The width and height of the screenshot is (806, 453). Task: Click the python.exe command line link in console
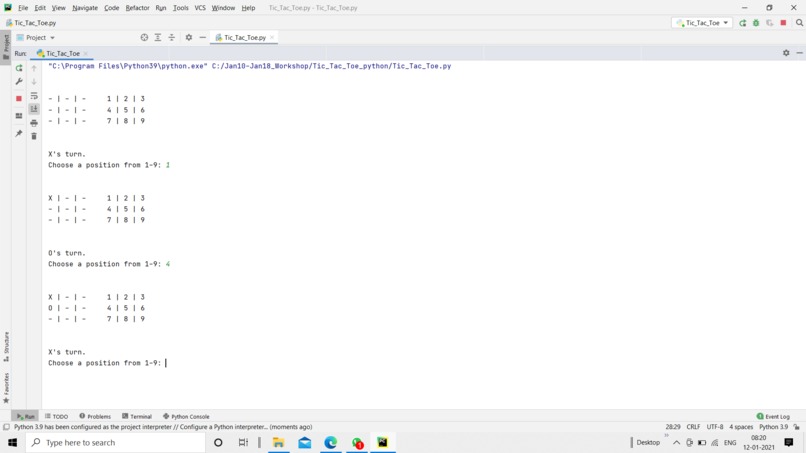(249, 66)
